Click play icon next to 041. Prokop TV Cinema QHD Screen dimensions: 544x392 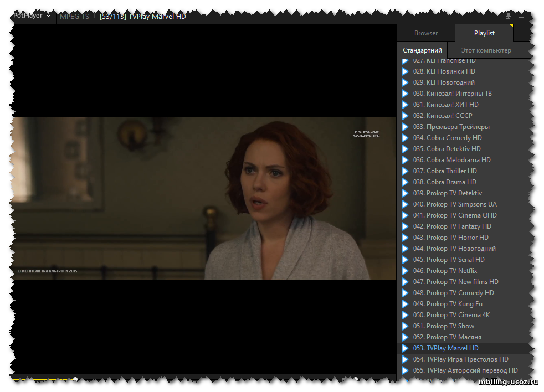[x=405, y=215]
